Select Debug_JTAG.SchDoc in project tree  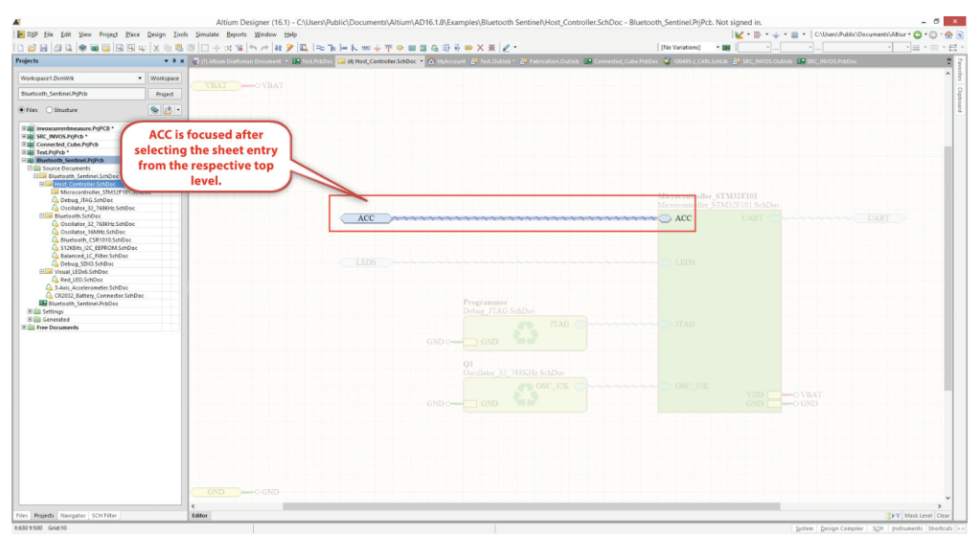click(x=86, y=200)
